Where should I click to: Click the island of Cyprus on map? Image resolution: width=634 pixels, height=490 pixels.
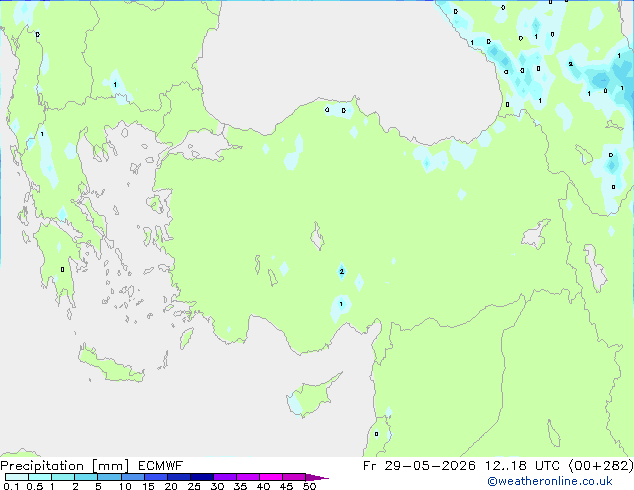tap(311, 396)
